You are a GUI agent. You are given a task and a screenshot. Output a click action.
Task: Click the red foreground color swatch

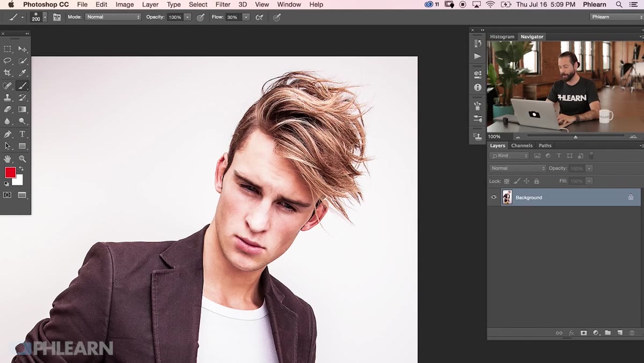pyautogui.click(x=10, y=173)
